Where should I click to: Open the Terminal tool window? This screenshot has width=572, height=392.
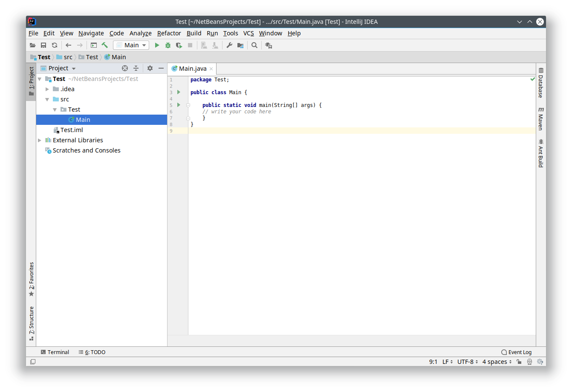click(x=55, y=352)
